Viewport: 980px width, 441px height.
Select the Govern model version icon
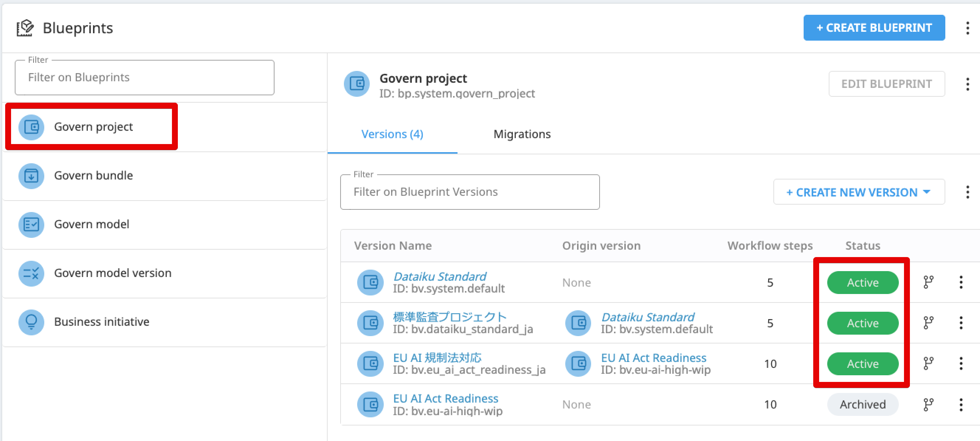pos(31,273)
